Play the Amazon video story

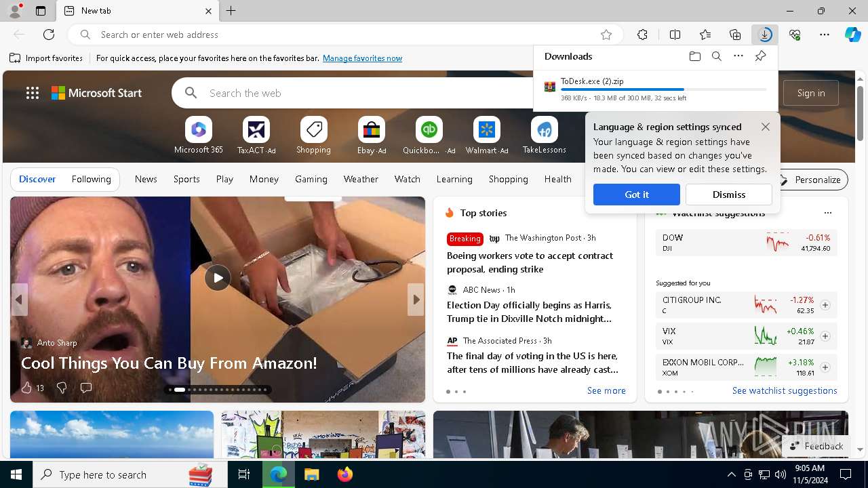[218, 278]
